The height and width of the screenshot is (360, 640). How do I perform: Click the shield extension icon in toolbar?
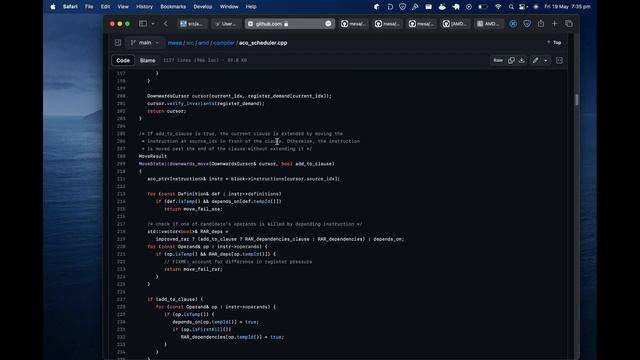pyautogui.click(x=527, y=24)
